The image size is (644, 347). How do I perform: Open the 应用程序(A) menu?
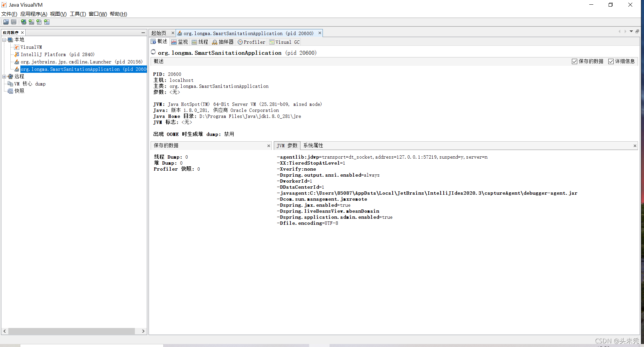pyautogui.click(x=34, y=14)
